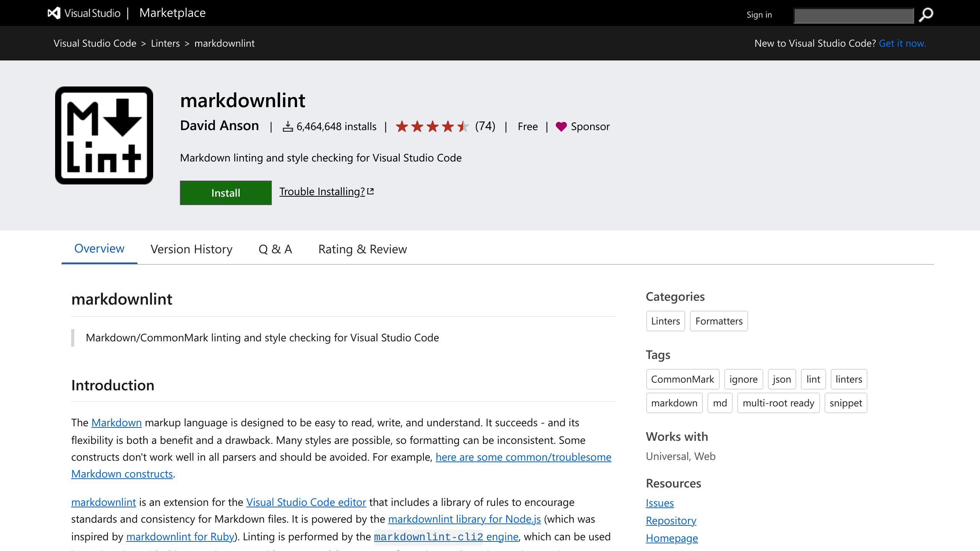Click the Sponsor heart icon
This screenshot has width=980, height=551.
561,127
